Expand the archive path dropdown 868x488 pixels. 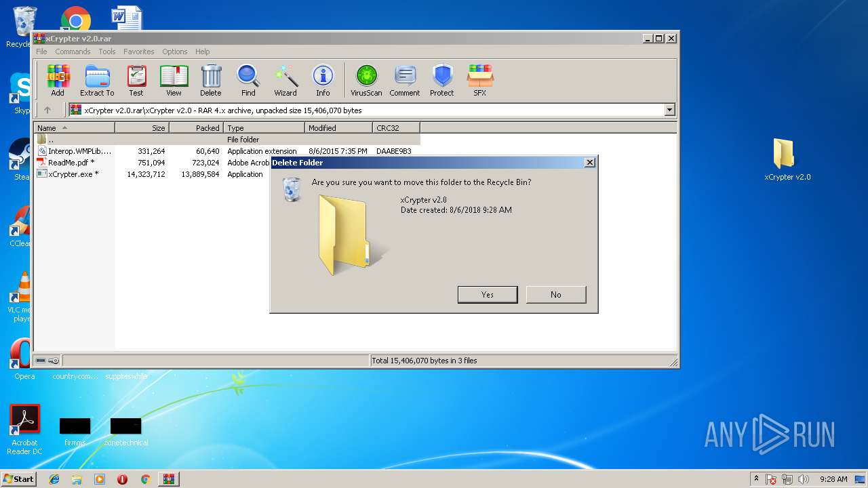click(x=670, y=110)
